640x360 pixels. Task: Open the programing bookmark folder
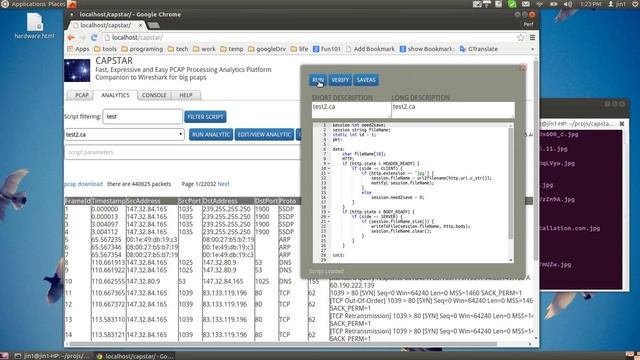coord(142,49)
